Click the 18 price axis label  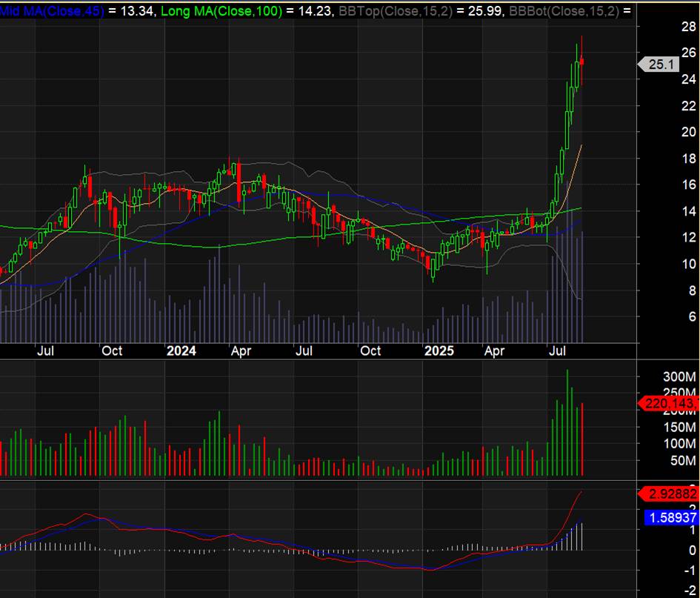click(689, 159)
